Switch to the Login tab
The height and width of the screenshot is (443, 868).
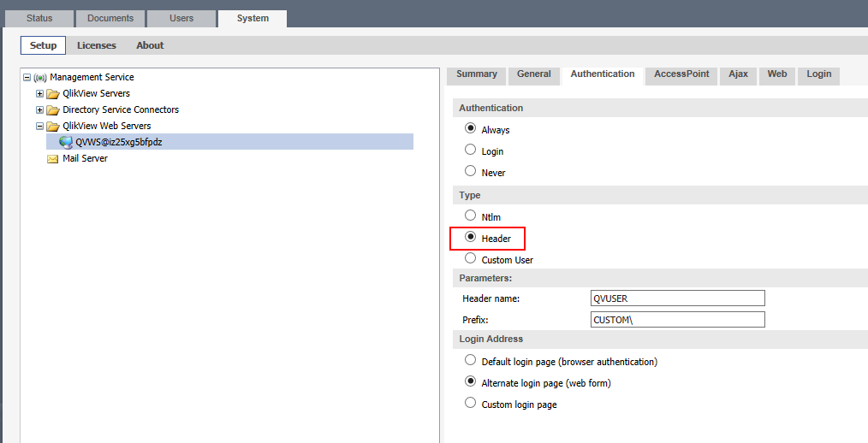[818, 74]
